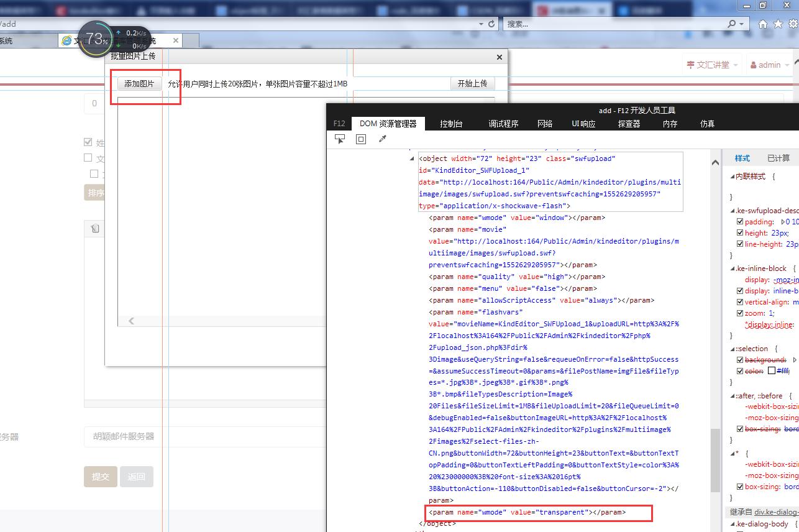The height and width of the screenshot is (532, 799).
Task: Click the 提交 submit button
Action: (x=101, y=477)
